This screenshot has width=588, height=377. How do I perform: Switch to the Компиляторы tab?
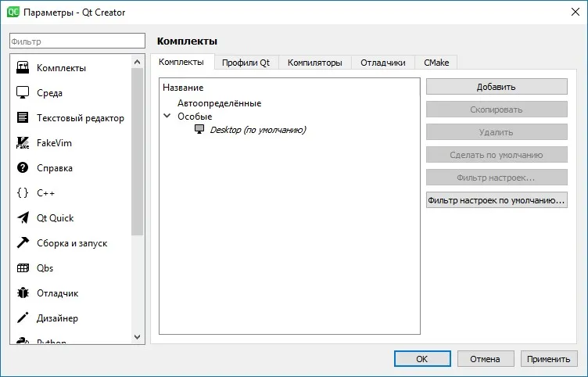click(314, 63)
